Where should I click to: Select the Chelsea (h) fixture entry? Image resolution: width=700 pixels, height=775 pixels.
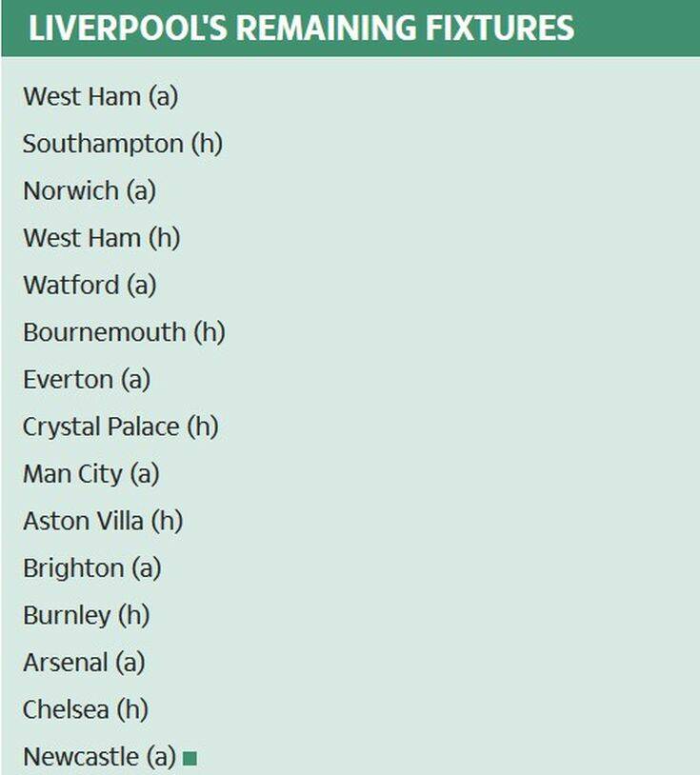pyautogui.click(x=86, y=709)
